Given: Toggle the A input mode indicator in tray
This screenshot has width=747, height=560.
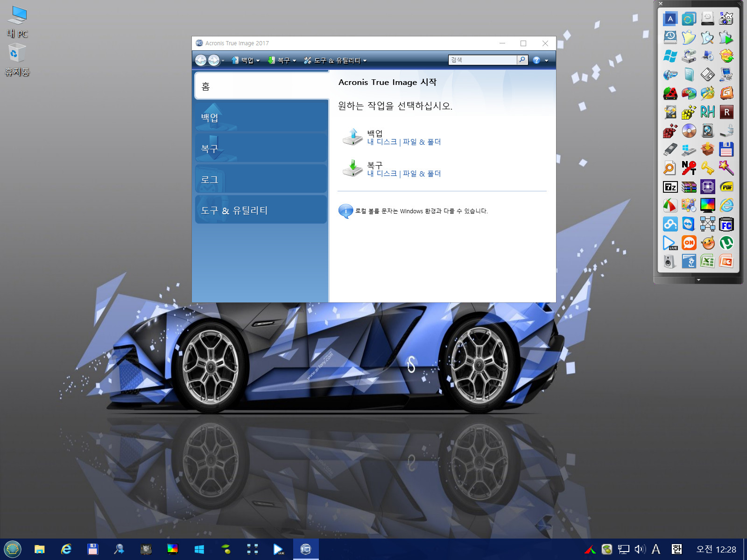Looking at the screenshot, I should [x=656, y=549].
